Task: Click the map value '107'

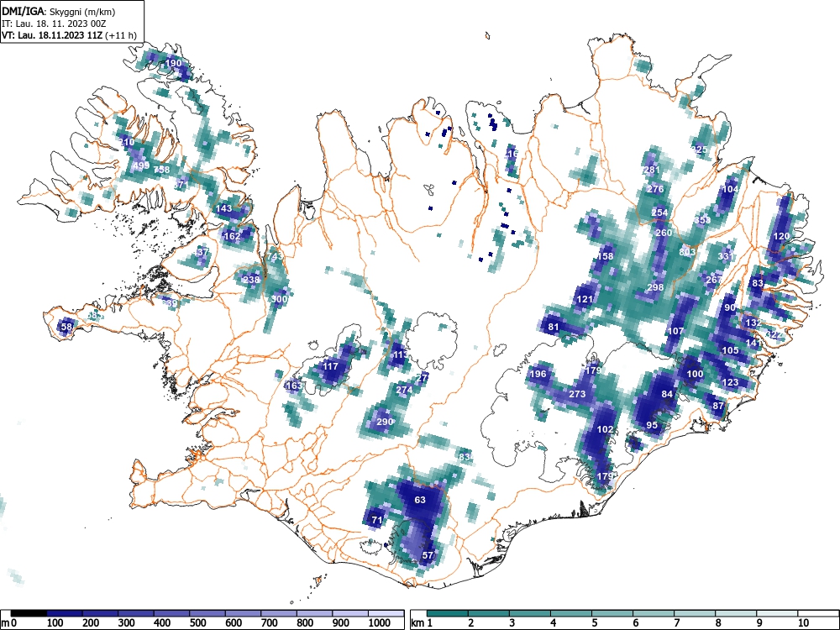Action: (x=675, y=331)
